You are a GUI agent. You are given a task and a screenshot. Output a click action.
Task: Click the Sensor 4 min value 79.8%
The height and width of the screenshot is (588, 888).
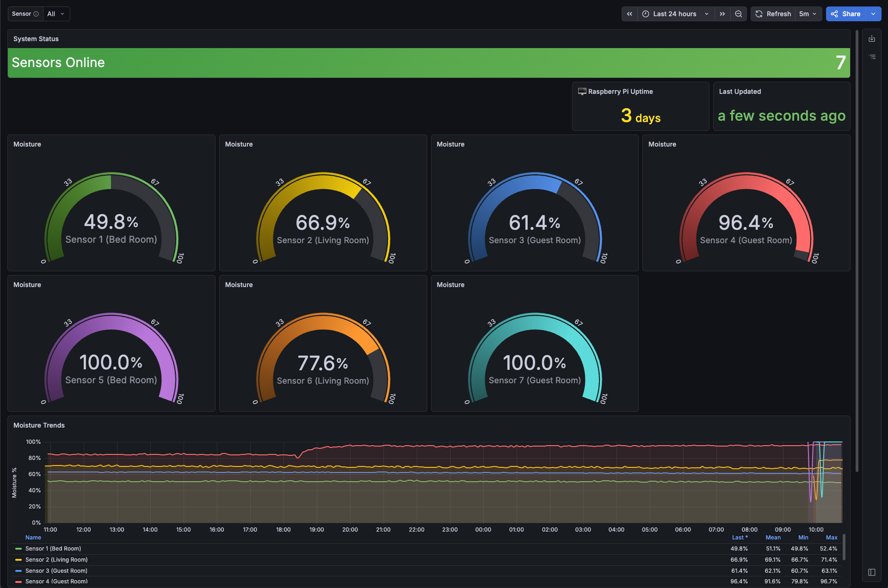(x=800, y=582)
